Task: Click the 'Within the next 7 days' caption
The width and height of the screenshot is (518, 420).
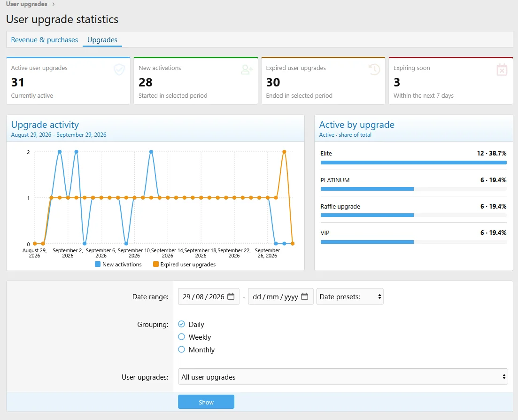Action: point(424,95)
